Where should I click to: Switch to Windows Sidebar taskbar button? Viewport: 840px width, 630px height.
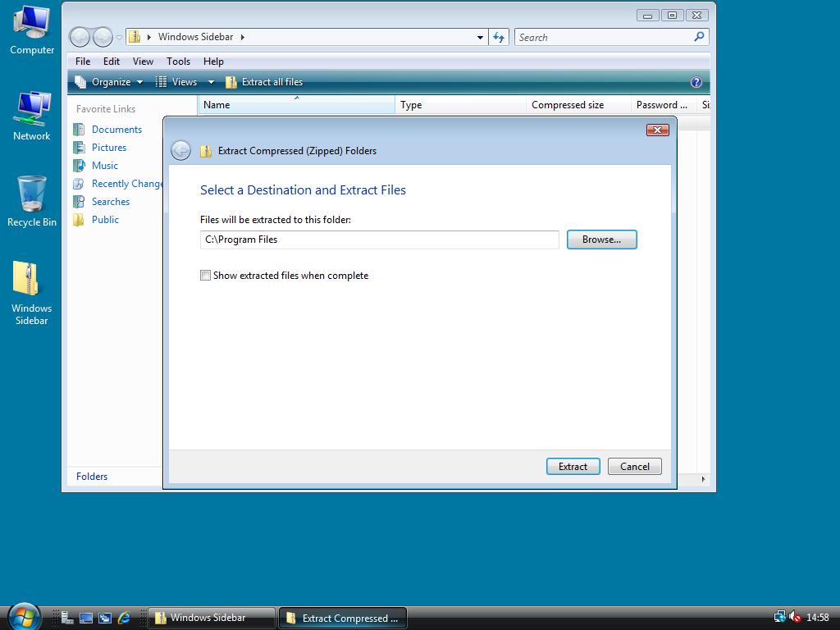[x=211, y=618]
